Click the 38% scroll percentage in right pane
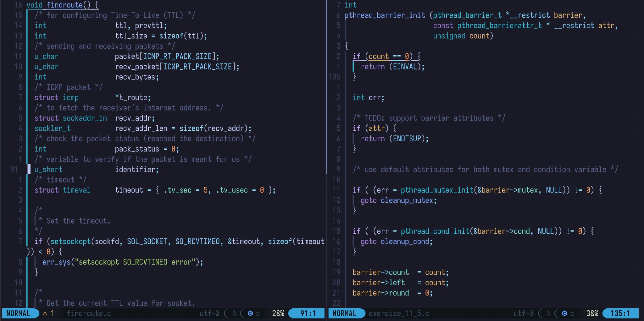This screenshot has width=644, height=321. pos(592,313)
